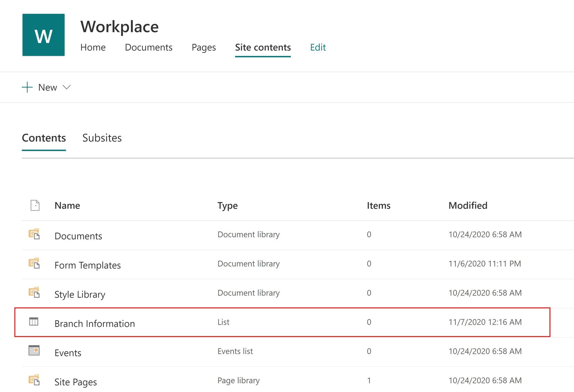Open Pages in the top navigation
The height and width of the screenshot is (392, 574).
click(x=204, y=47)
